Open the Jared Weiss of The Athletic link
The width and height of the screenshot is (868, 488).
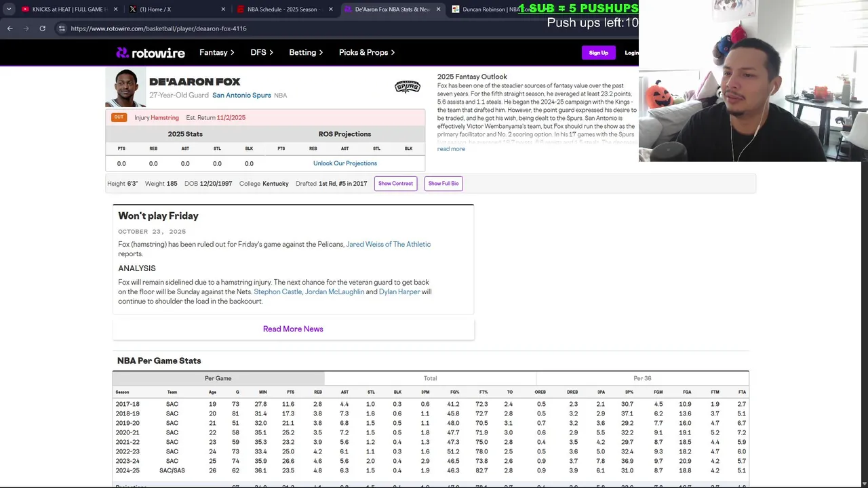pos(389,244)
